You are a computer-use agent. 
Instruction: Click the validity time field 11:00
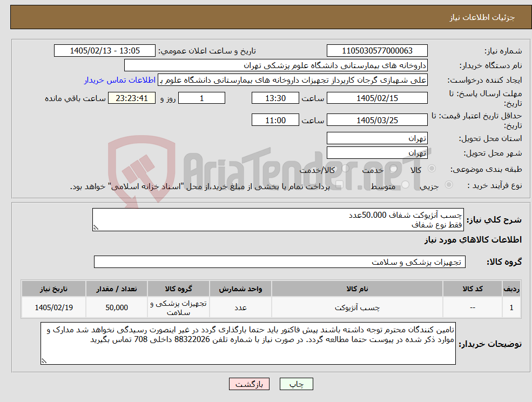pos(275,120)
